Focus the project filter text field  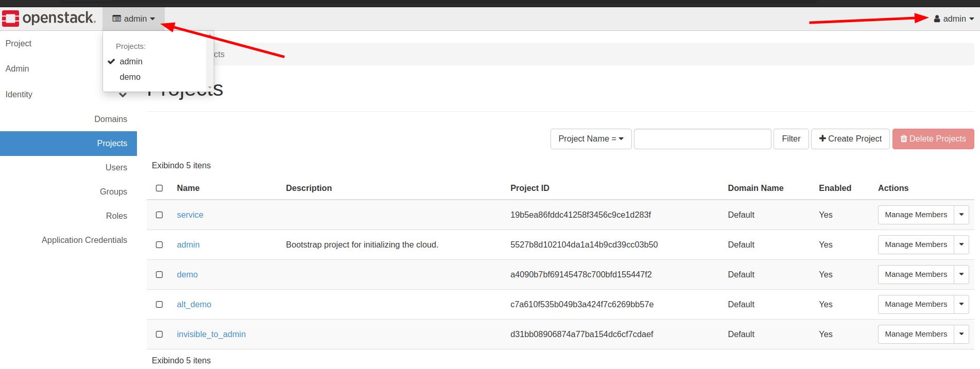tap(702, 139)
